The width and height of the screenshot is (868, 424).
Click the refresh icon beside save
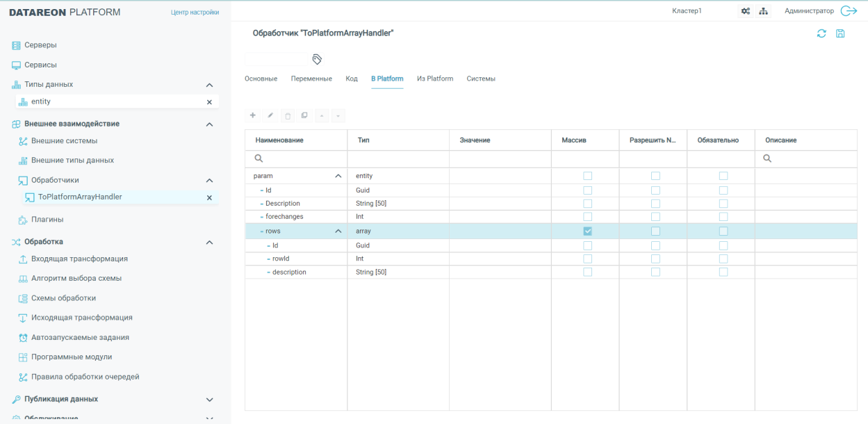[821, 33]
